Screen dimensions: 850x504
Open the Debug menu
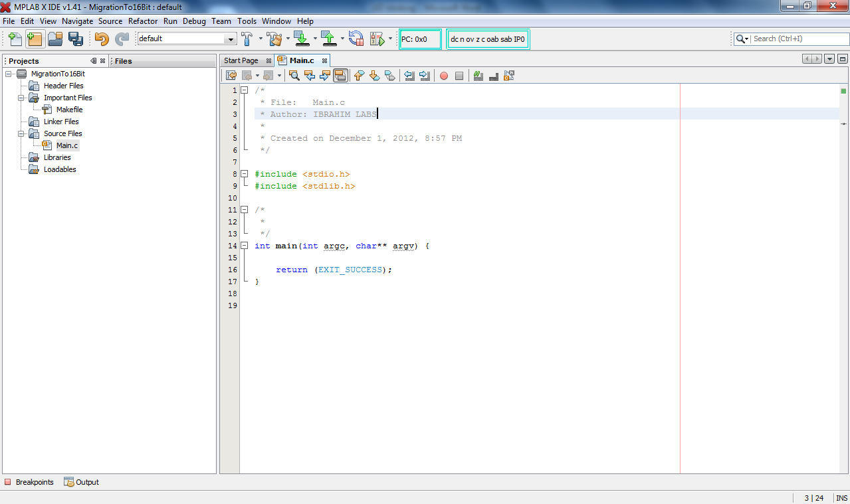(194, 21)
